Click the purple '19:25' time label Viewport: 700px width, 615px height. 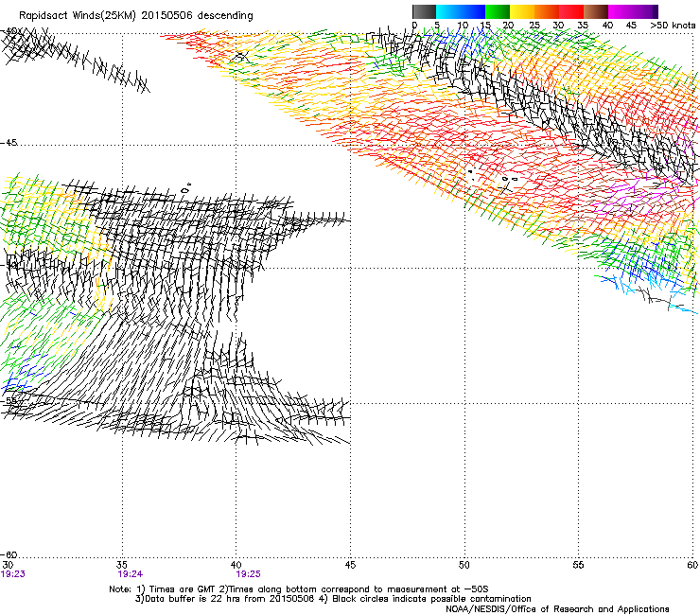pyautogui.click(x=248, y=574)
